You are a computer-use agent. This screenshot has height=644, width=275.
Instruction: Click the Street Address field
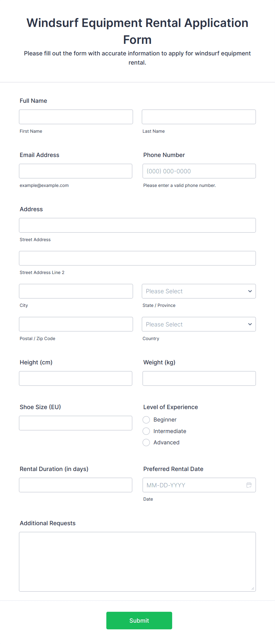tap(137, 225)
